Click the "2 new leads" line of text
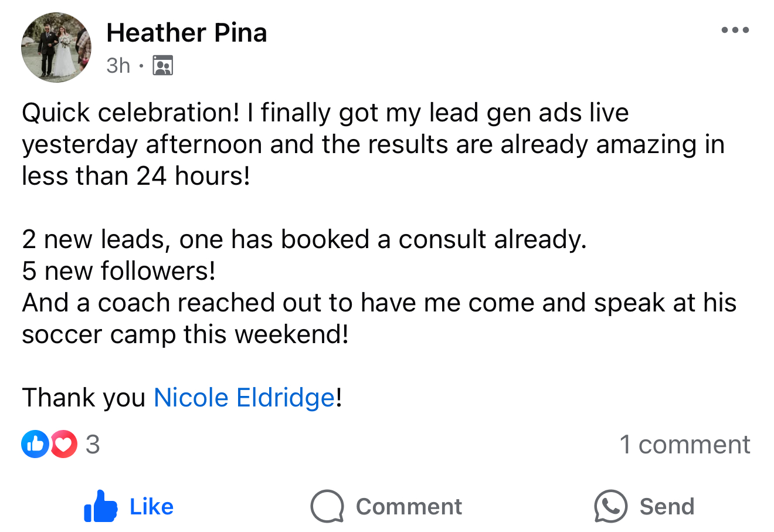This screenshot has height=532, width=774. [x=304, y=239]
